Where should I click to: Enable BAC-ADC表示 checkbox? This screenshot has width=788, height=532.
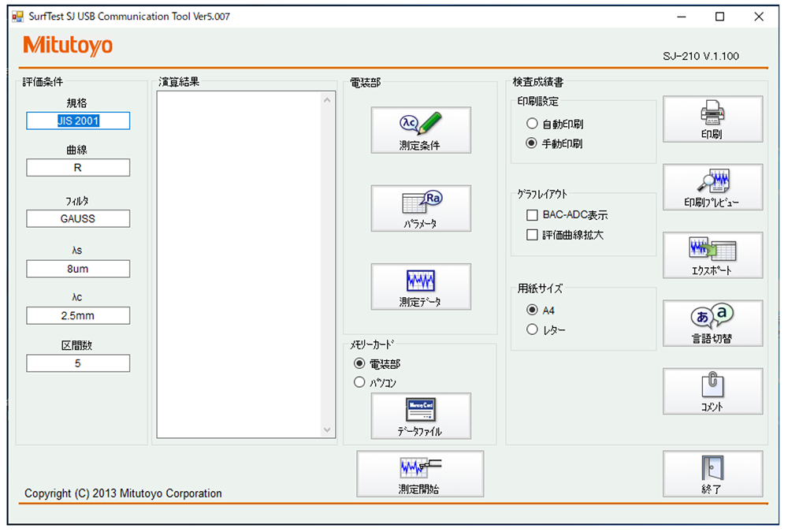[x=533, y=214]
